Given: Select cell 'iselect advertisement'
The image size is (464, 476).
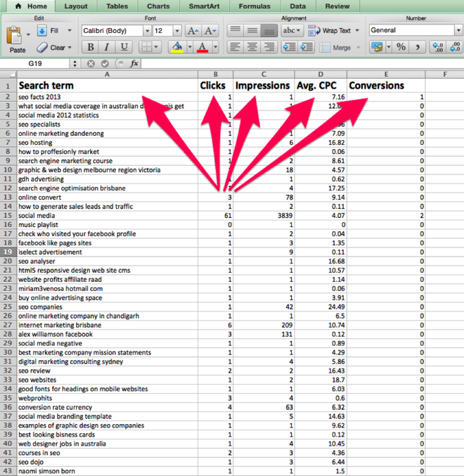Looking at the screenshot, I should (108, 252).
